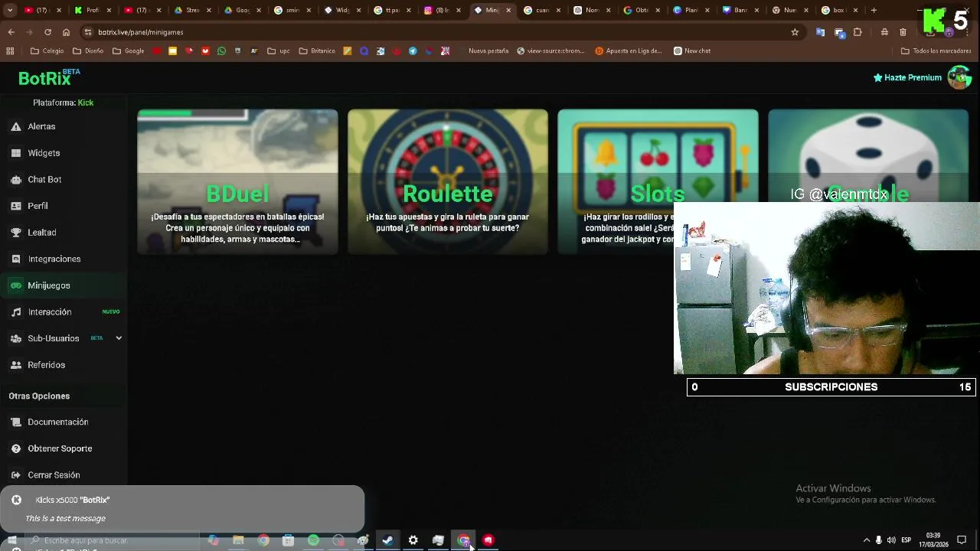
Task: Open the Nueva pestaña bookmark
Action: (x=488, y=51)
